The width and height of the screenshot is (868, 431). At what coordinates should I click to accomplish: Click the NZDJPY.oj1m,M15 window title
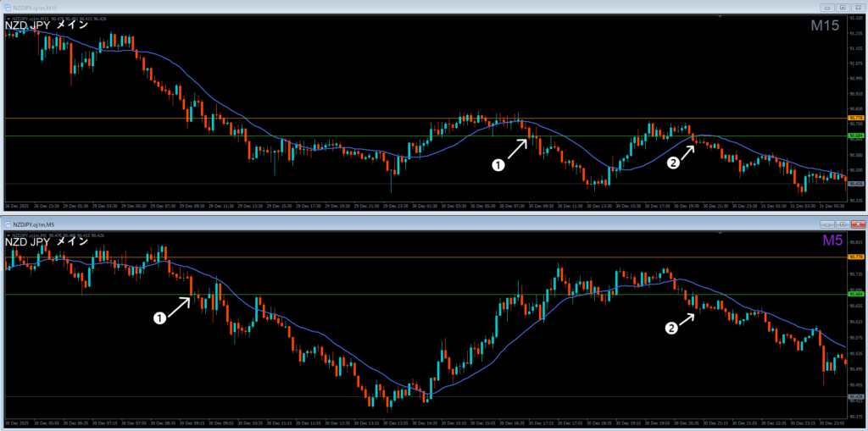(36, 8)
